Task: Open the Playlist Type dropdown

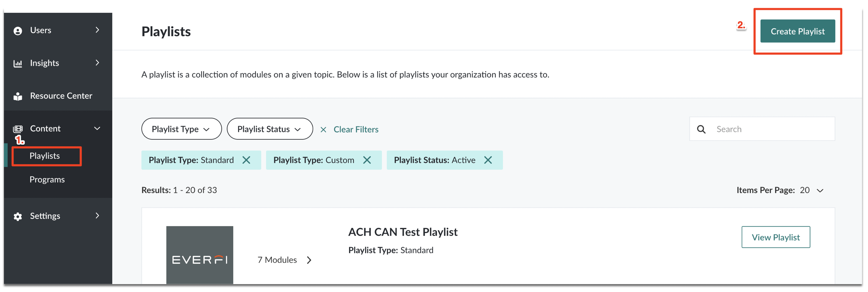Action: point(182,129)
